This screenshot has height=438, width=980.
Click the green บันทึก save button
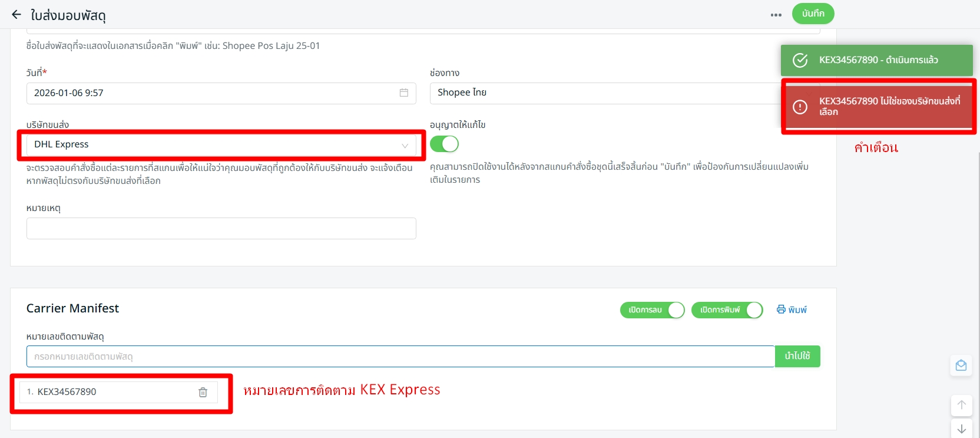point(813,14)
